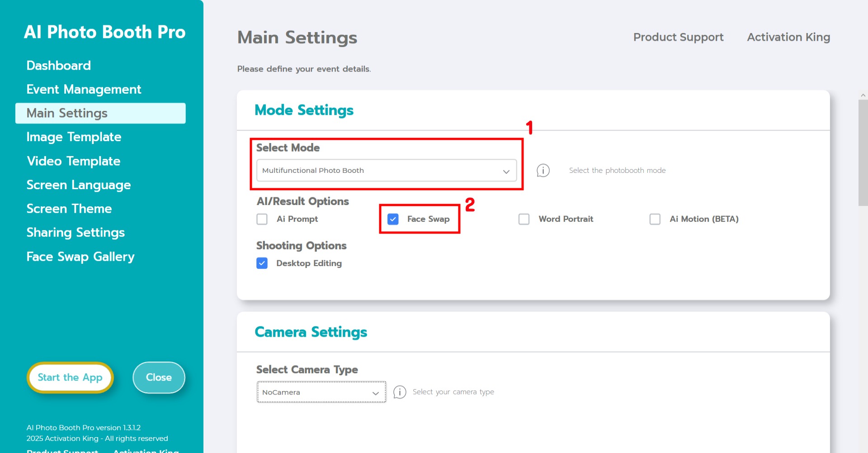Expand the Select Camera Type dropdown
The height and width of the screenshot is (453, 868).
click(321, 392)
